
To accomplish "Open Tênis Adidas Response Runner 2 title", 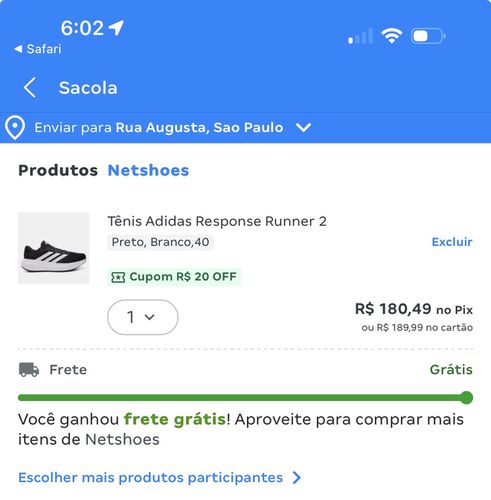I will click(217, 221).
